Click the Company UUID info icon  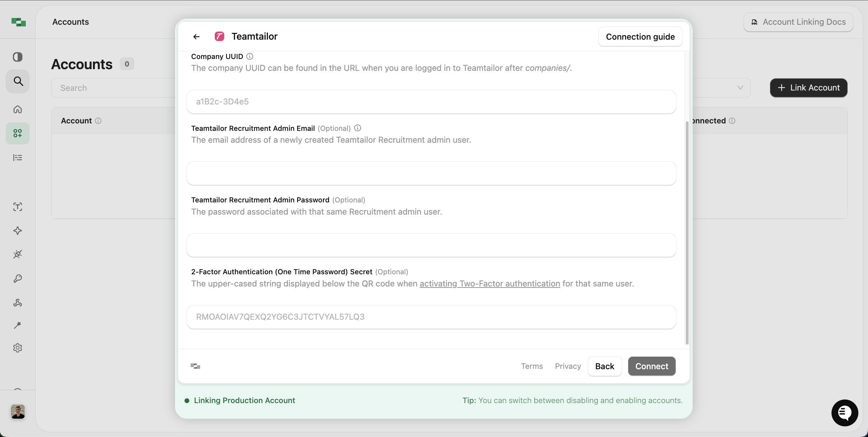[x=250, y=56]
